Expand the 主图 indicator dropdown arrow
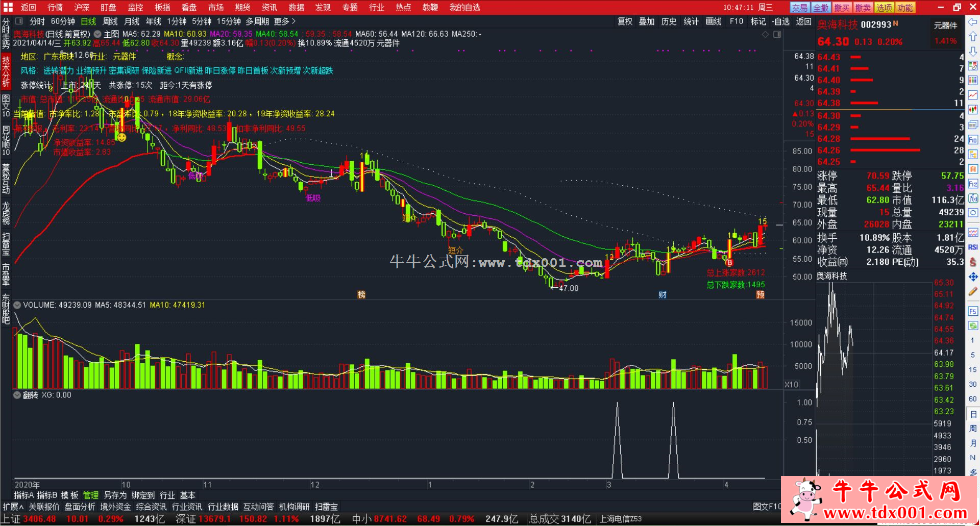Image resolution: width=980 pixels, height=526 pixels. [x=97, y=34]
